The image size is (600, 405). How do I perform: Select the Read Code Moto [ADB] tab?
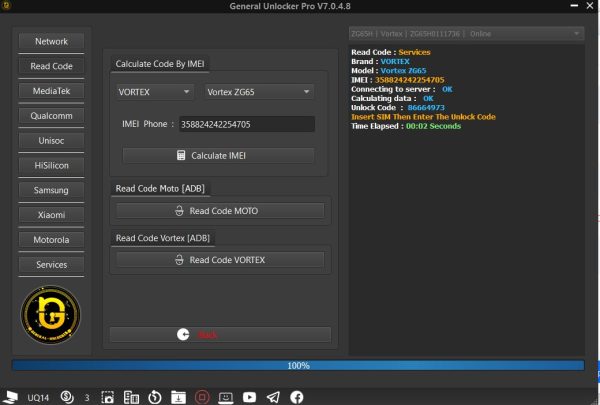pyautogui.click(x=160, y=189)
